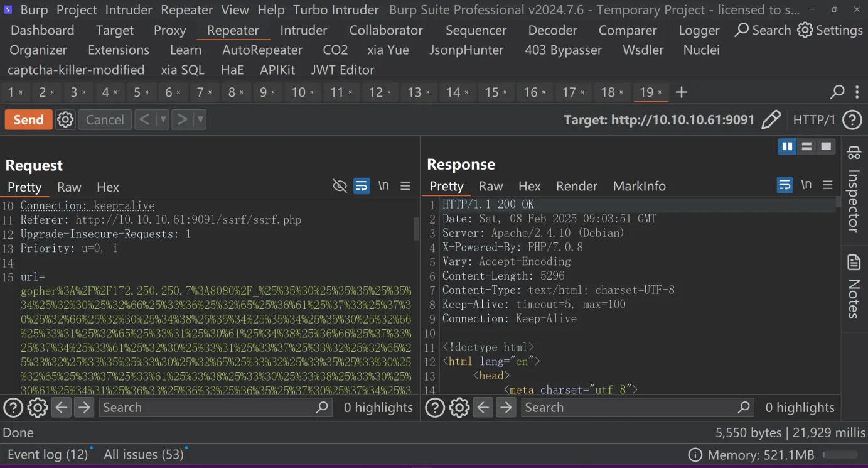Toggle line wrap in Request panel

tap(362, 186)
